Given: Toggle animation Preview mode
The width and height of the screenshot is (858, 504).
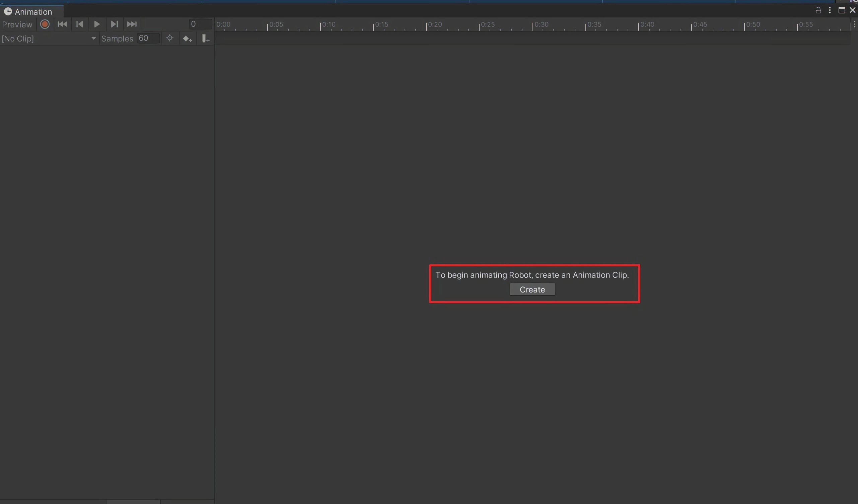Looking at the screenshot, I should 17,24.
